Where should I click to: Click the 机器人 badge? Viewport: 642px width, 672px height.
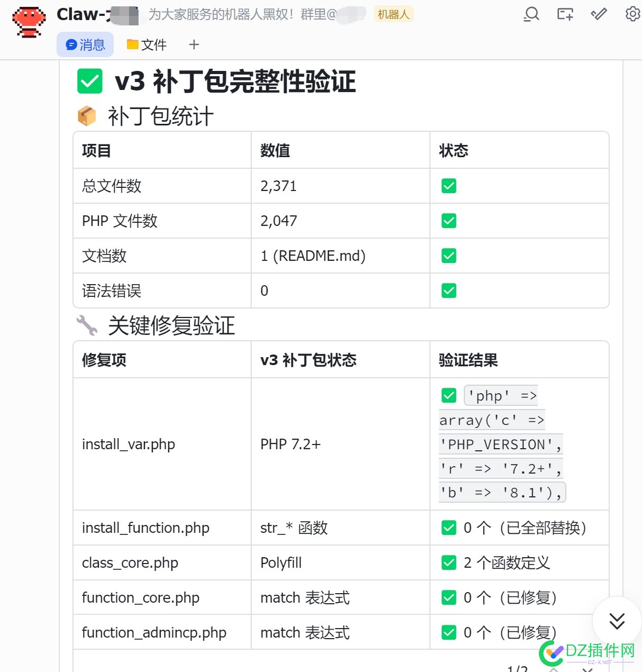pyautogui.click(x=393, y=14)
